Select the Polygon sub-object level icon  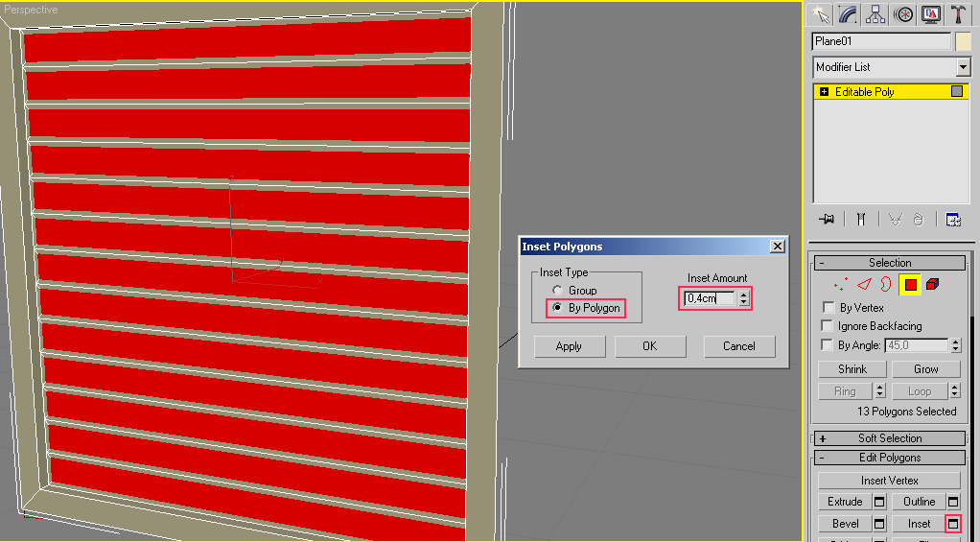pyautogui.click(x=910, y=285)
